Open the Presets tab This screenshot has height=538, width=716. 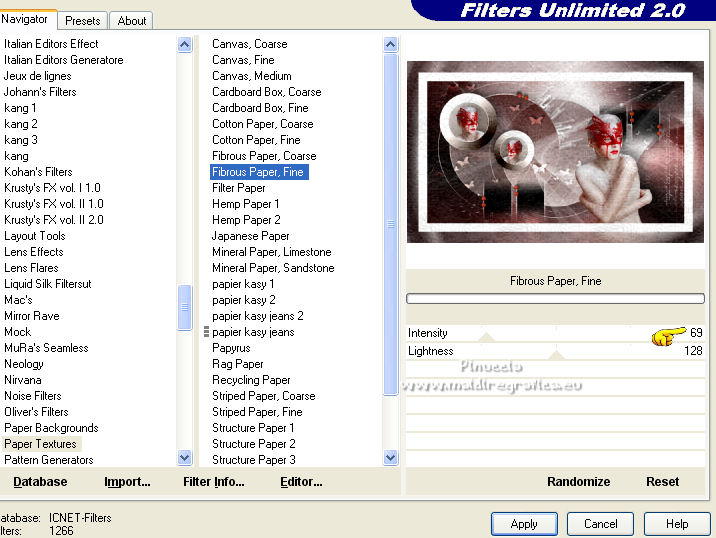click(x=83, y=21)
